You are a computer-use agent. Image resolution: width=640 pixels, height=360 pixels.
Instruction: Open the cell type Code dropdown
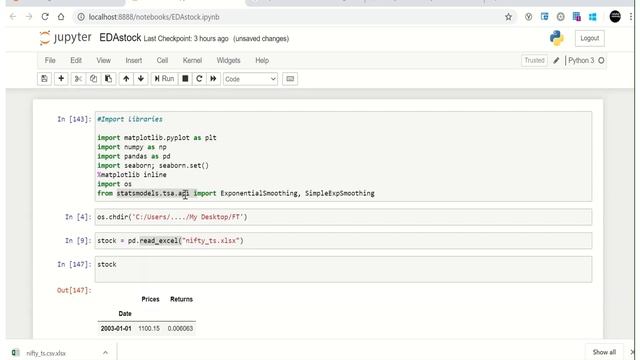250,79
